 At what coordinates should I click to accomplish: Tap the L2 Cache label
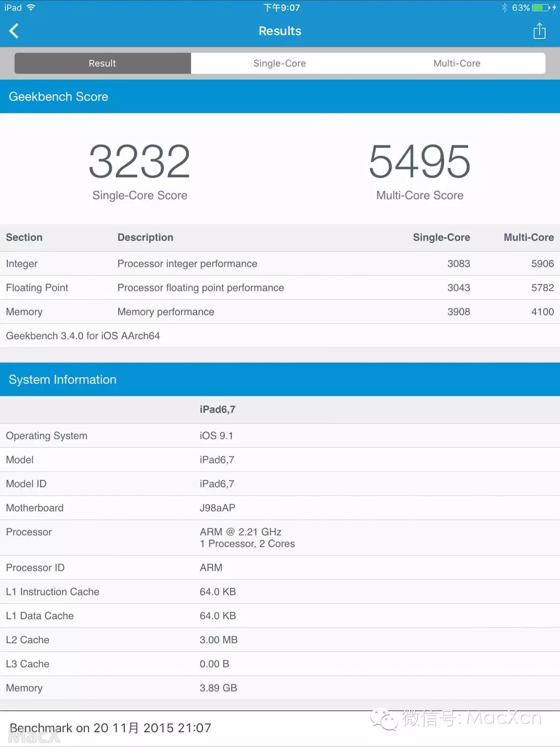pyautogui.click(x=27, y=640)
